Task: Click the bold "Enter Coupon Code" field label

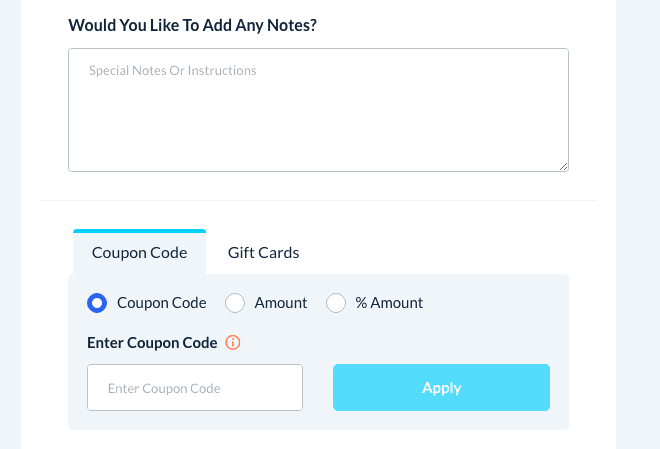Action: point(152,343)
